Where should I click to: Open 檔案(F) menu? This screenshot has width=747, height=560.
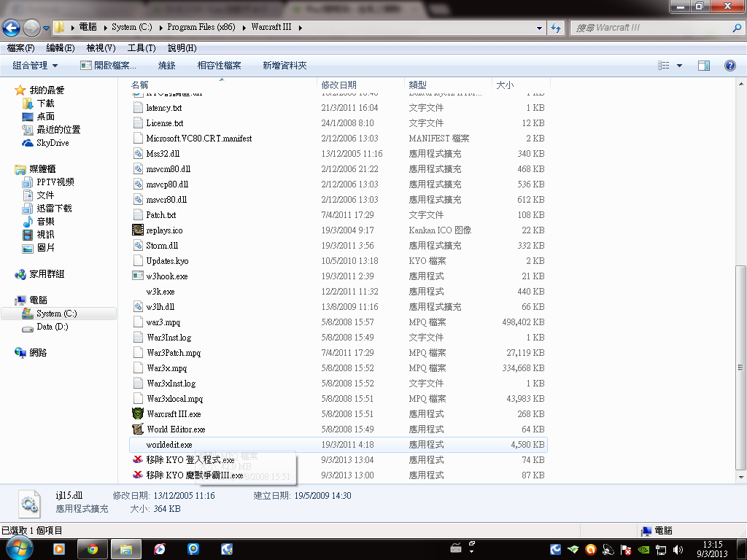point(21,48)
